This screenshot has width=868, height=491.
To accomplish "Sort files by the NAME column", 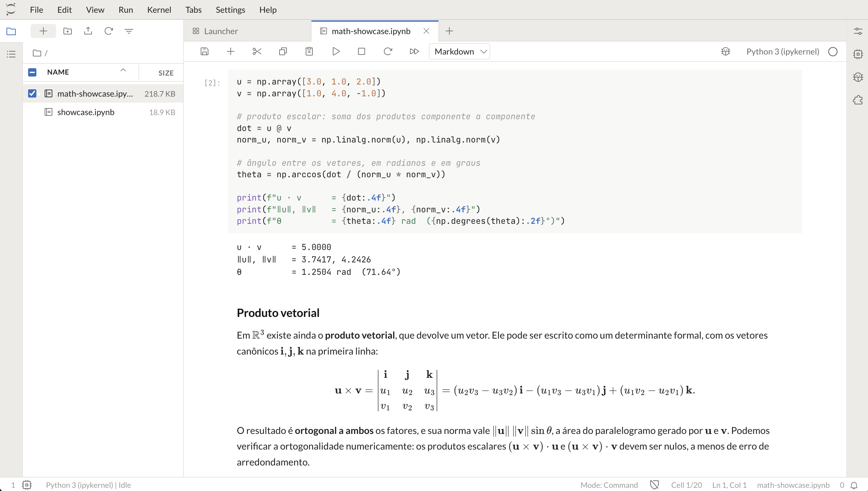I will click(58, 72).
